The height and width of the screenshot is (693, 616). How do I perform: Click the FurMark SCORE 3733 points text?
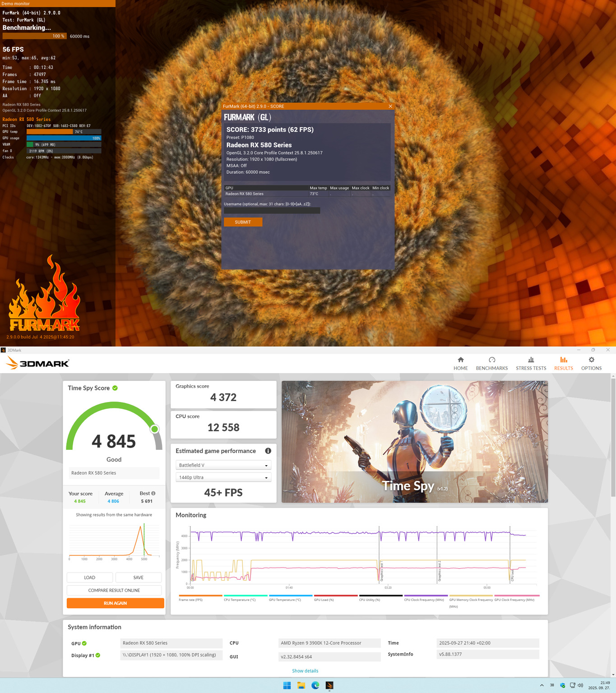coord(270,129)
